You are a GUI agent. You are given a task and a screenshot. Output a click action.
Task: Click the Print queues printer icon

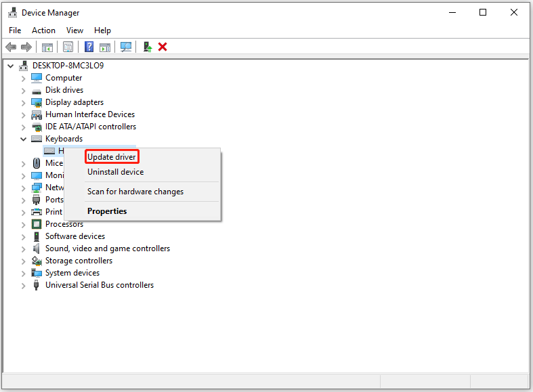point(37,212)
